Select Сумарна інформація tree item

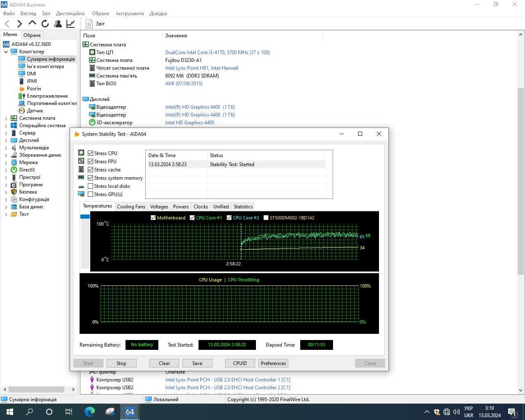coord(51,59)
